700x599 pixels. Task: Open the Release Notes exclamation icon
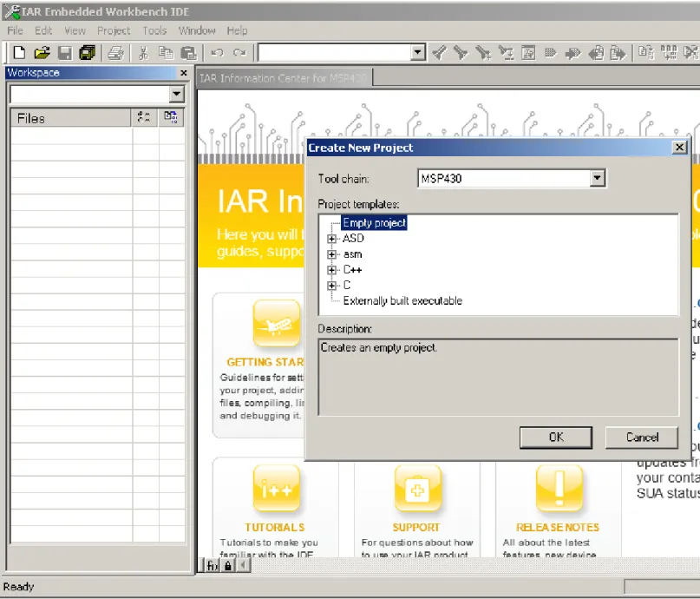tap(559, 488)
